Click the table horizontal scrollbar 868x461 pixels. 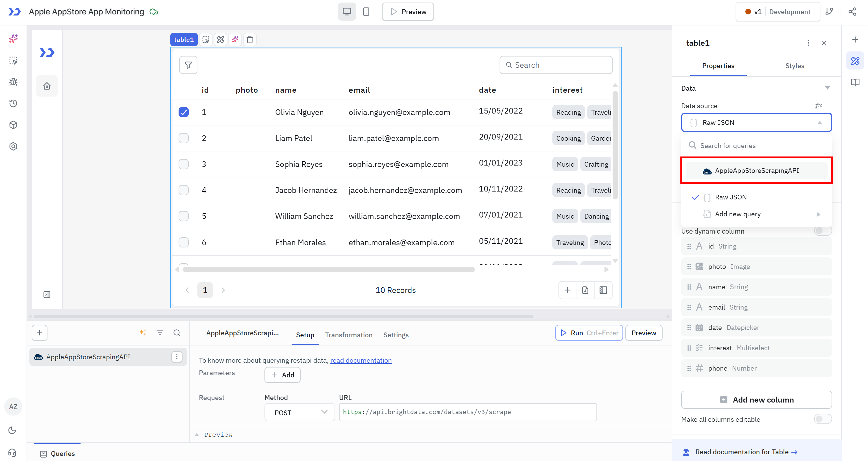[x=329, y=269]
